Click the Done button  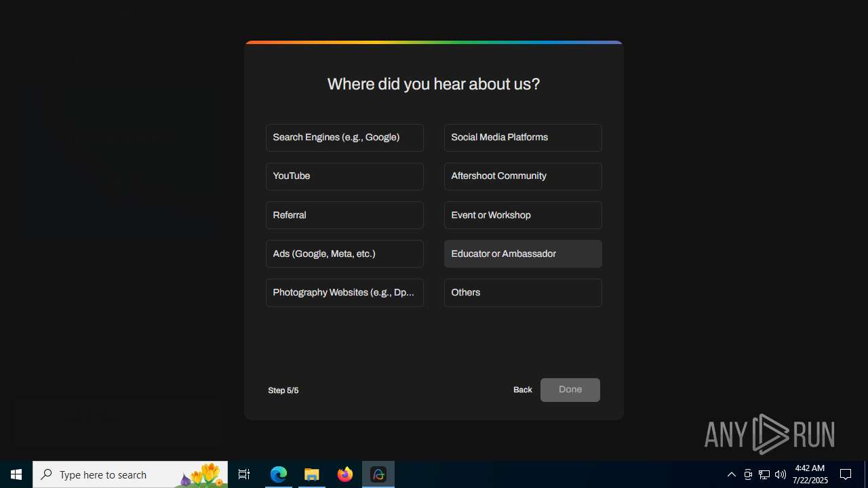[570, 390]
